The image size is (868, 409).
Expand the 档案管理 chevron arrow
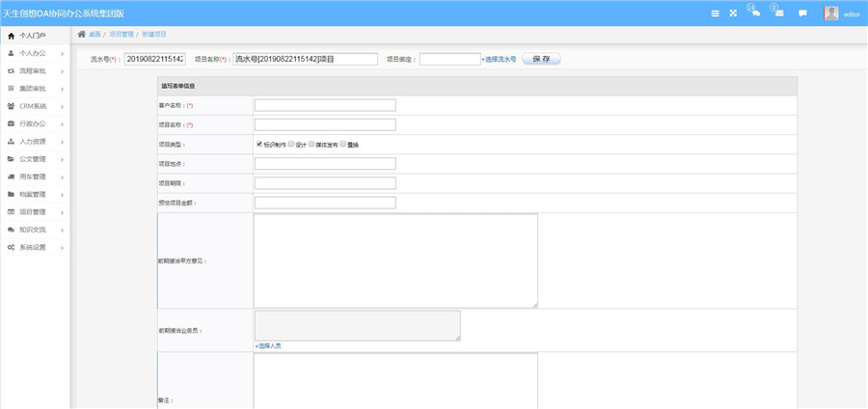[62, 195]
